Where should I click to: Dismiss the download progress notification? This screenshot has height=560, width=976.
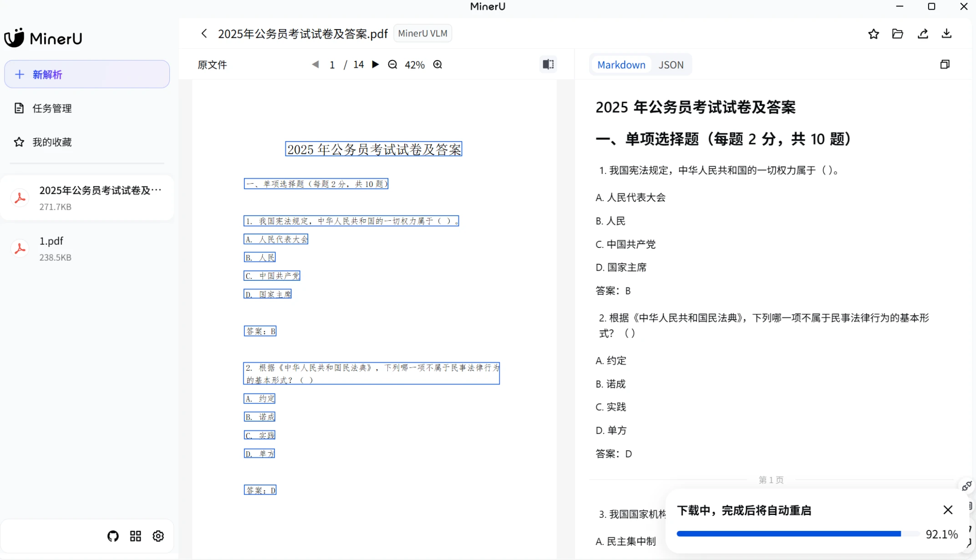click(x=948, y=510)
